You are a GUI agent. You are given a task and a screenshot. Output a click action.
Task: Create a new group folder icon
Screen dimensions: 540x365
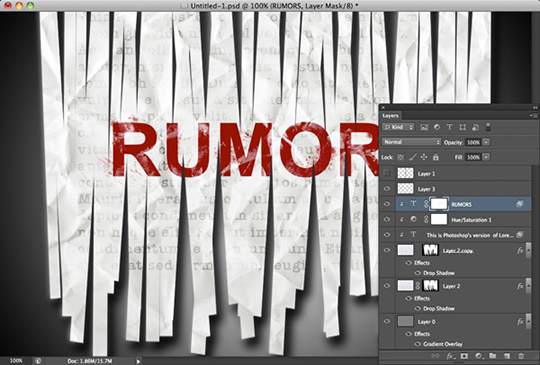(x=492, y=356)
